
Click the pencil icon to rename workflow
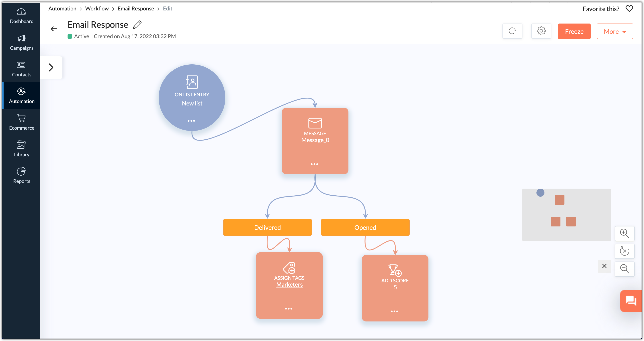coord(137,25)
